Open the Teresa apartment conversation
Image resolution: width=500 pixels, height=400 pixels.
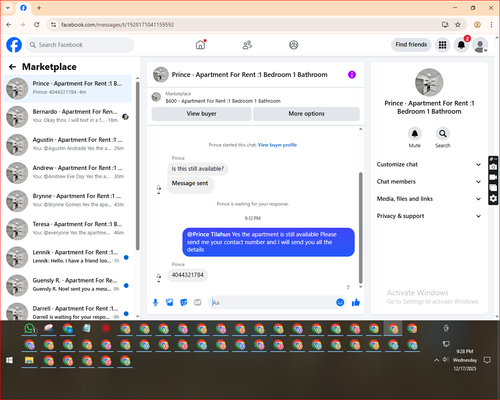click(x=68, y=229)
